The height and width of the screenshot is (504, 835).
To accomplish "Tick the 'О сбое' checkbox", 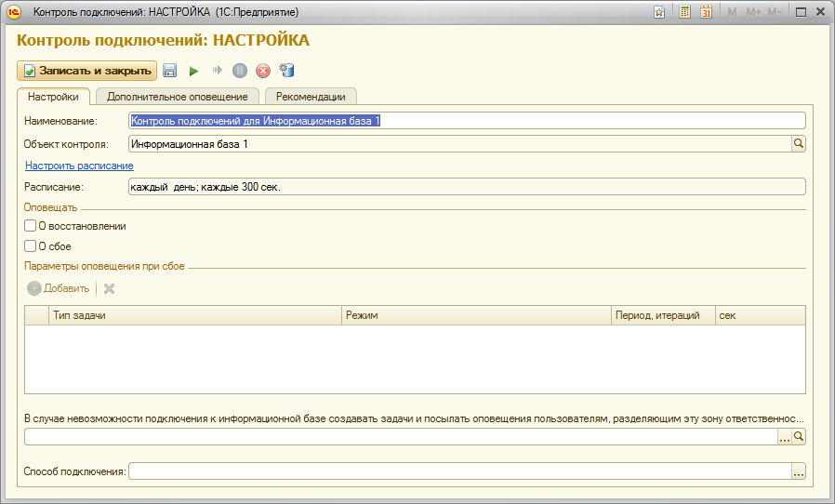I will click(x=31, y=246).
